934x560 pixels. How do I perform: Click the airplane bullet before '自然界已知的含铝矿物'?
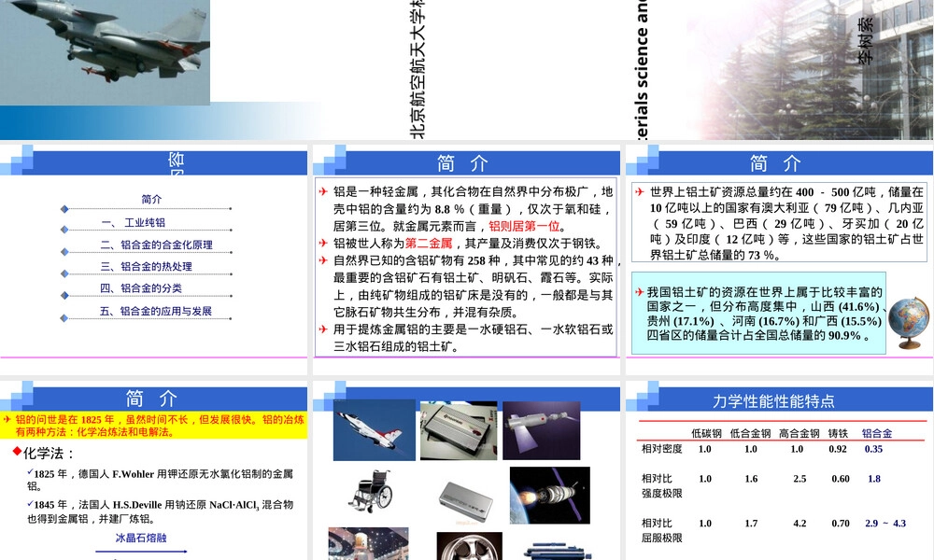click(323, 260)
